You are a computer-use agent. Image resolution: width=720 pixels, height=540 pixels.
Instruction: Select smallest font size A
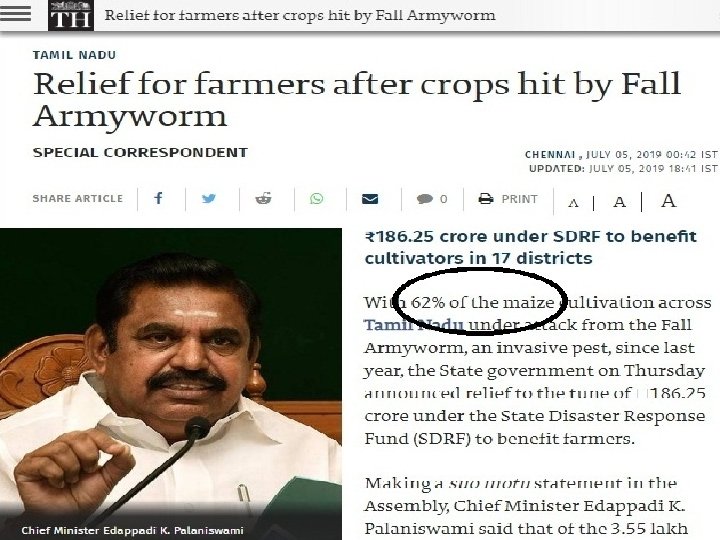(x=573, y=202)
